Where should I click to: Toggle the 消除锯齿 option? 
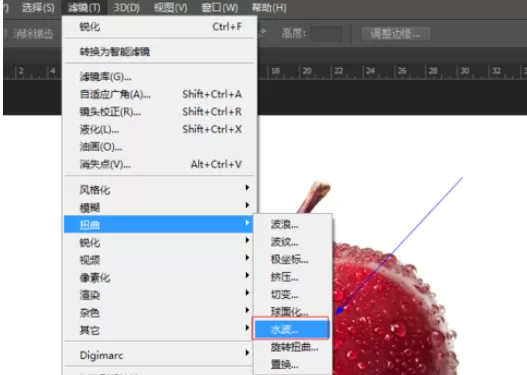pos(33,34)
